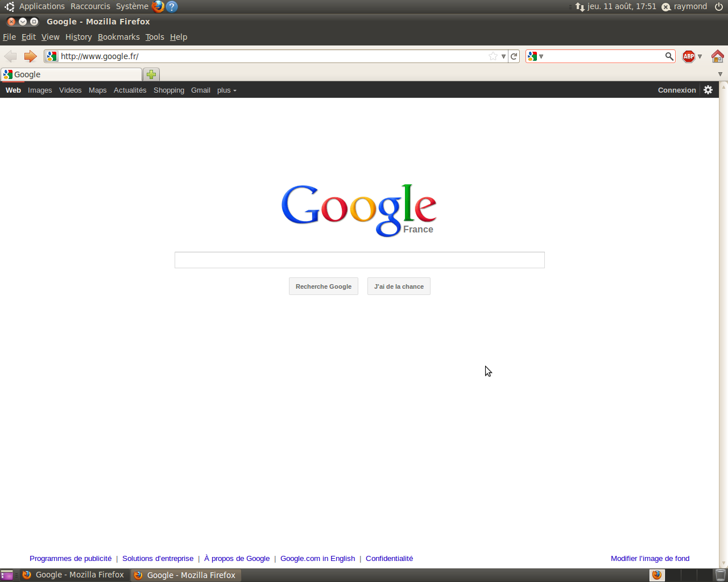
Task: Minimize the Firefox window
Action: 23,22
